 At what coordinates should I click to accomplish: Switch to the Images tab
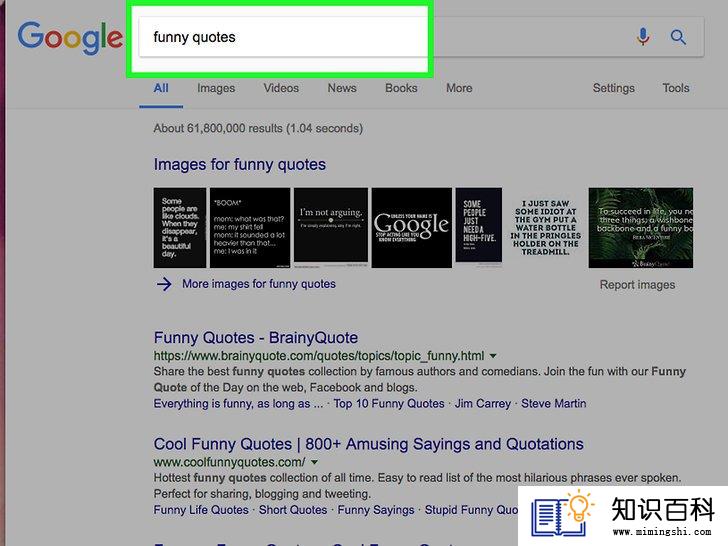pyautogui.click(x=216, y=88)
